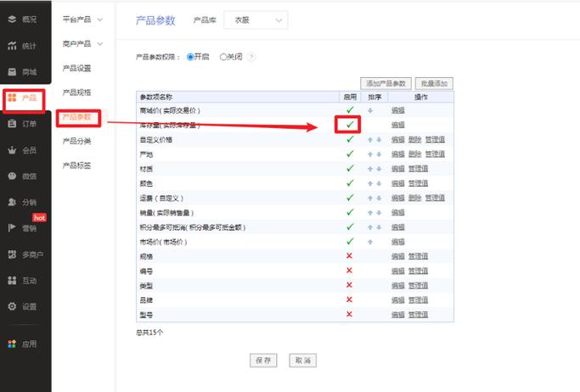Click 删除 link in 自定义价格 row

(414, 140)
